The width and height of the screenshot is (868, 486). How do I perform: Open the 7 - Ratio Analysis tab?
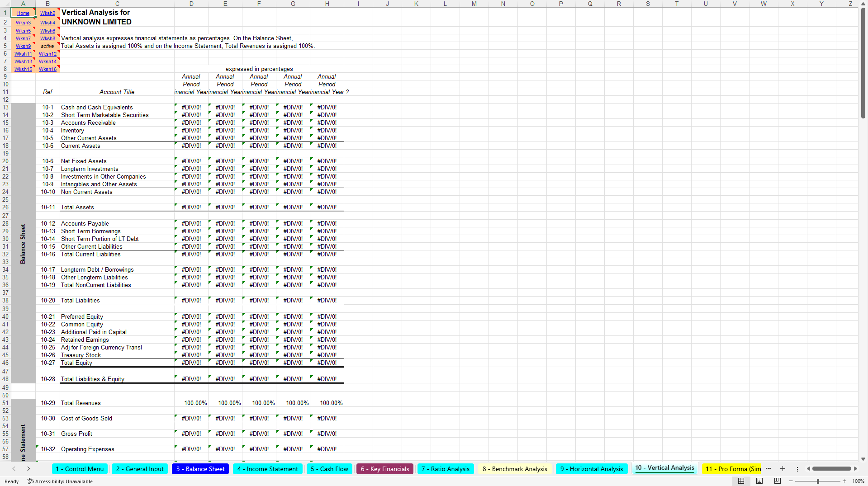pos(446,469)
